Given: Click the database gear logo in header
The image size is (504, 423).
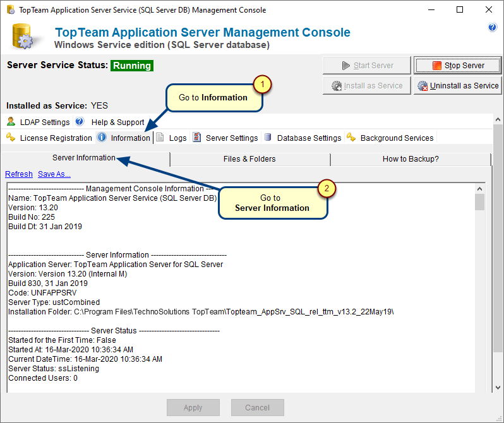Looking at the screenshot, I should [x=23, y=37].
